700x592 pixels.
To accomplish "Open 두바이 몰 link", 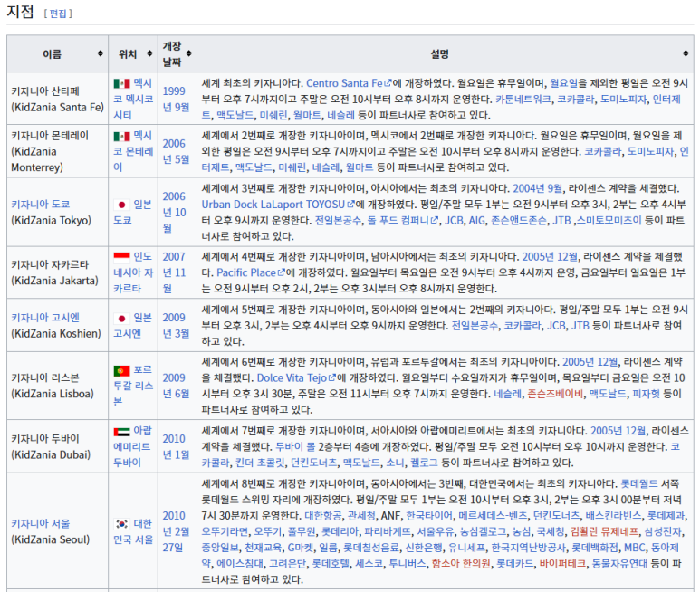I will [295, 446].
